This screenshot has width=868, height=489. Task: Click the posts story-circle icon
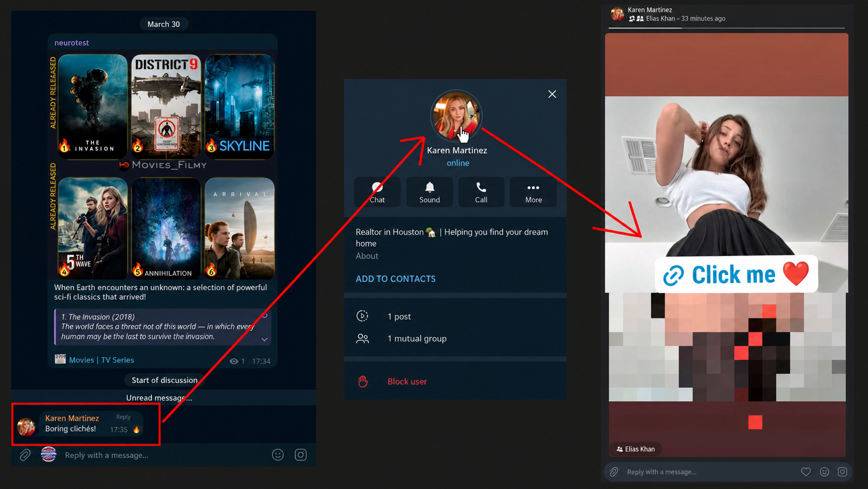[362, 316]
